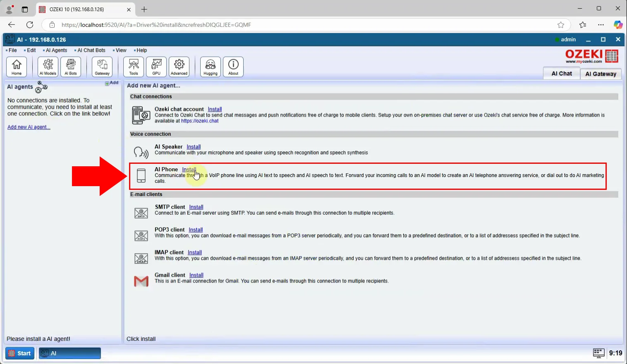Close the OZEKI 10 browser tab

click(x=129, y=9)
